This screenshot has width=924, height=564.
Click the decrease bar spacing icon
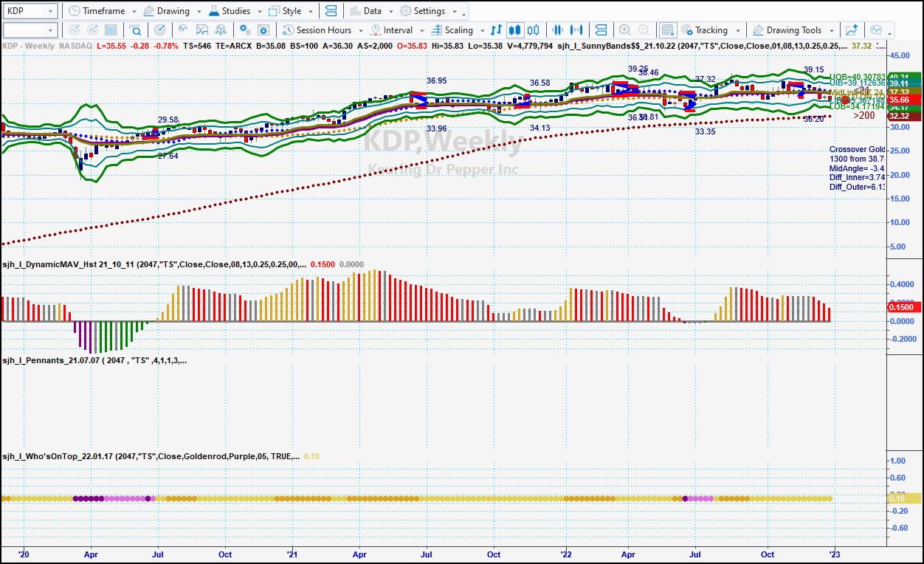558,30
